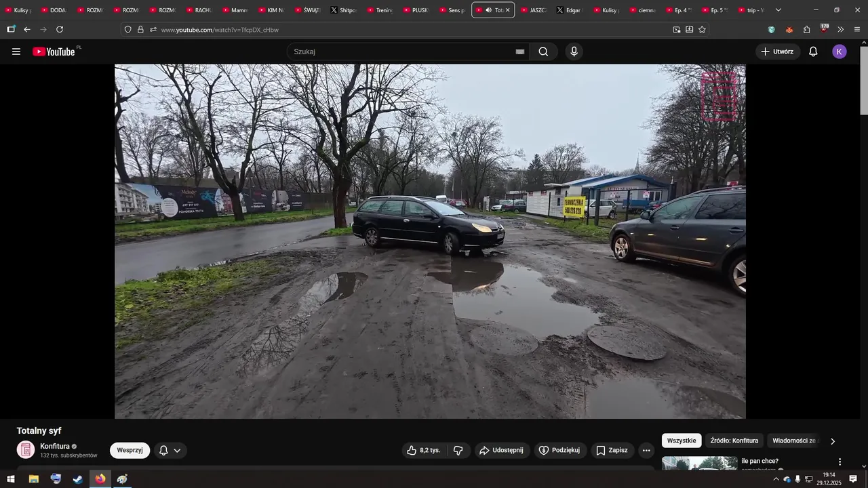Open YouTube notifications bell
The width and height of the screenshot is (868, 488).
pyautogui.click(x=813, y=52)
